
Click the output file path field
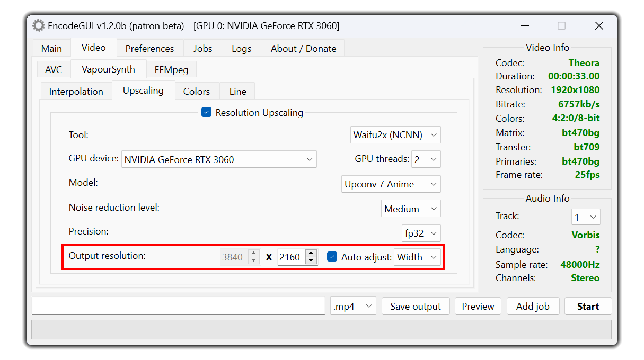point(178,306)
